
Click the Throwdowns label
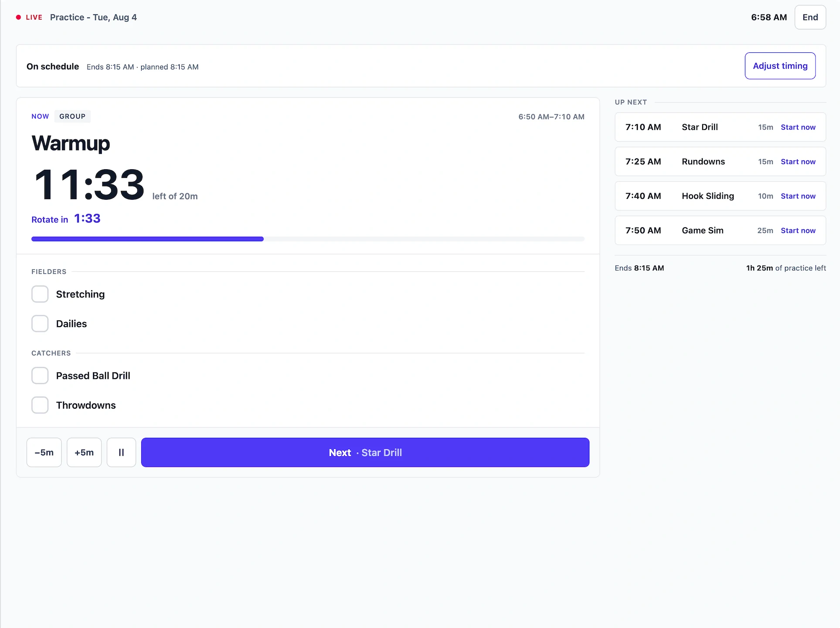click(86, 406)
